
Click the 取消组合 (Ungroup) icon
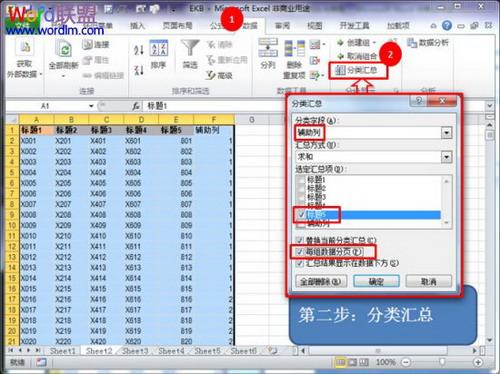coord(340,56)
